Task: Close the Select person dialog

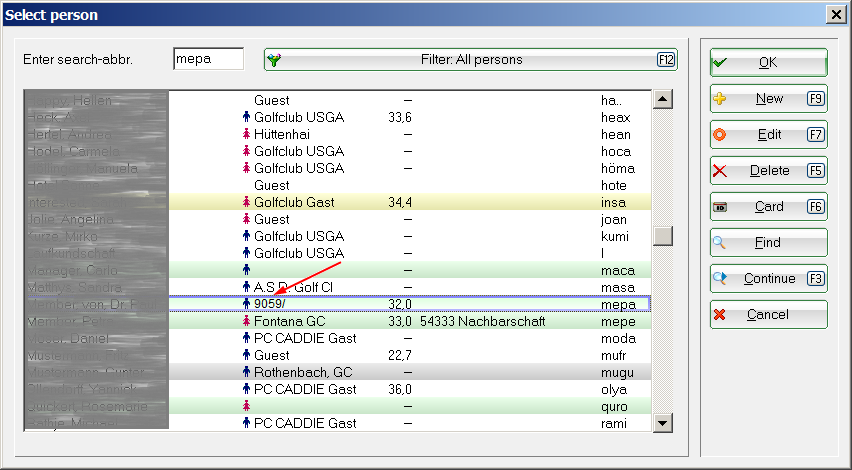Action: [836, 14]
